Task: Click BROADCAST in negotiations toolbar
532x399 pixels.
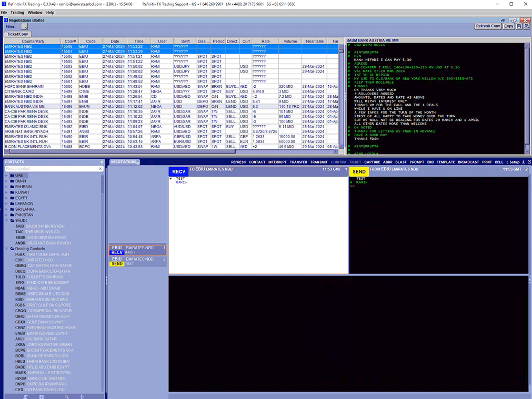Action: click(x=468, y=162)
